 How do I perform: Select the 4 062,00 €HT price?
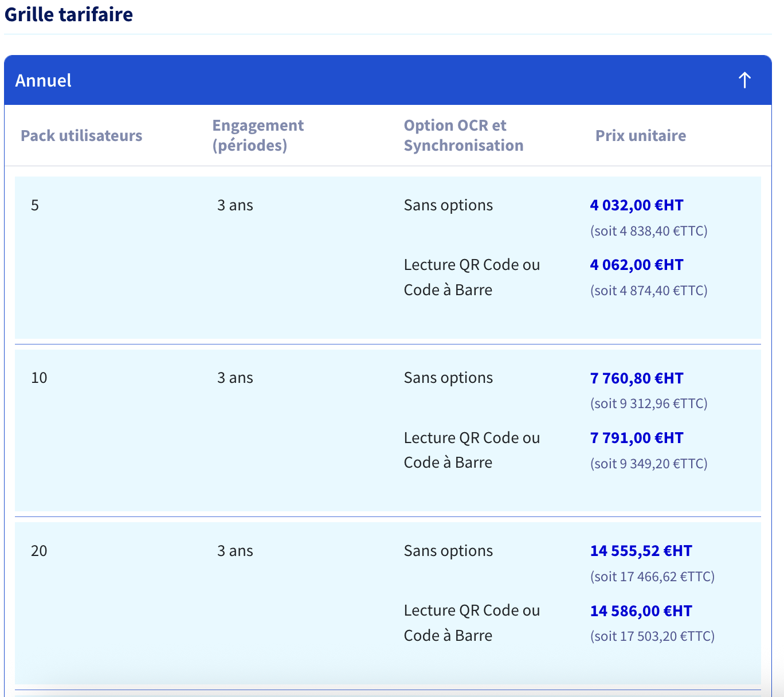[637, 265]
